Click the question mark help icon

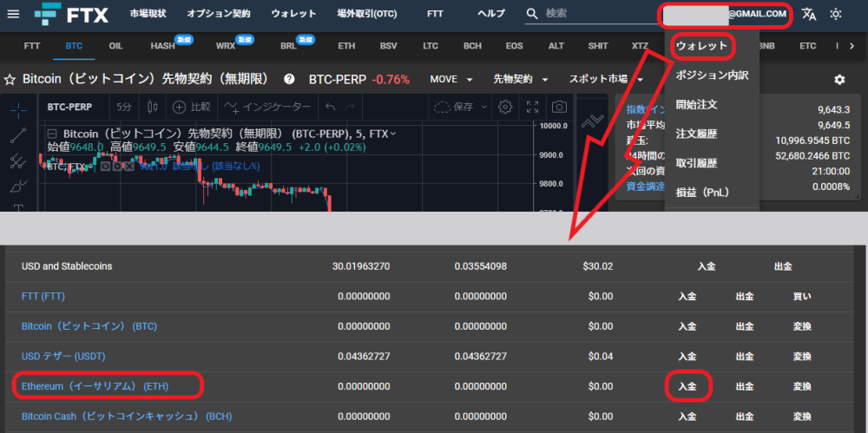289,79
